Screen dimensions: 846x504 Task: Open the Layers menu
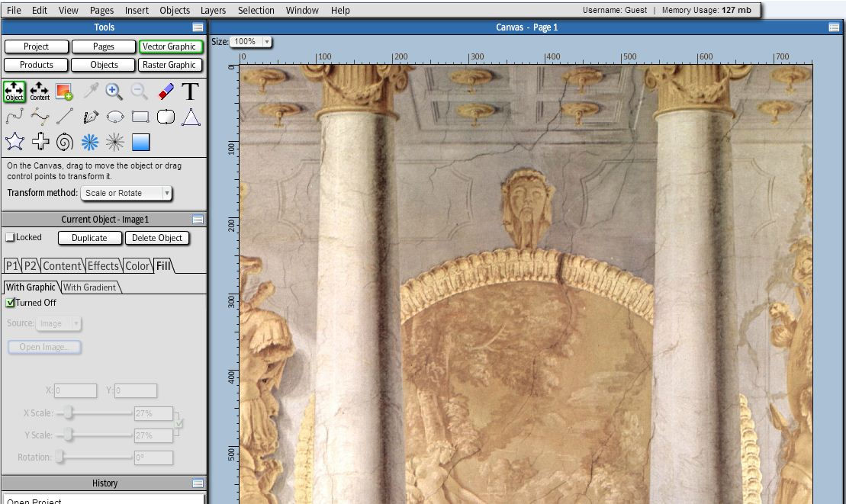tap(213, 10)
